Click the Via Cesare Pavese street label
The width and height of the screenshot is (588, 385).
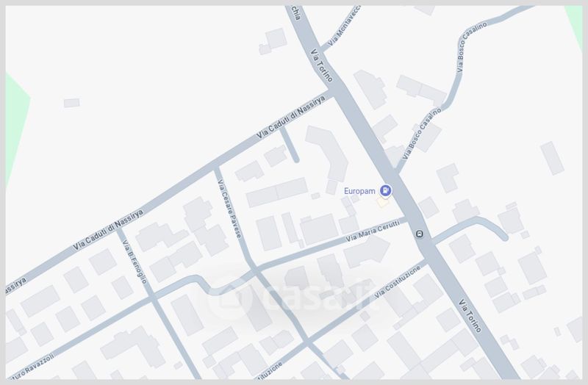tap(229, 209)
